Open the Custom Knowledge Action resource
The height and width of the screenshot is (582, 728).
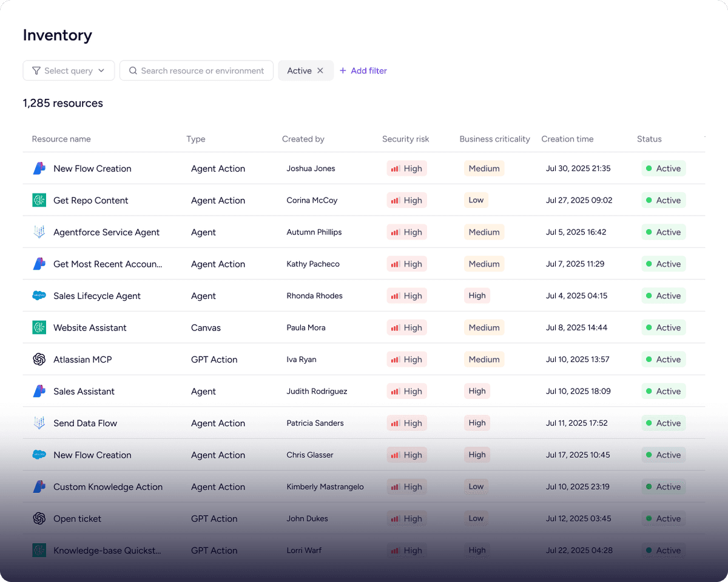[108, 487]
